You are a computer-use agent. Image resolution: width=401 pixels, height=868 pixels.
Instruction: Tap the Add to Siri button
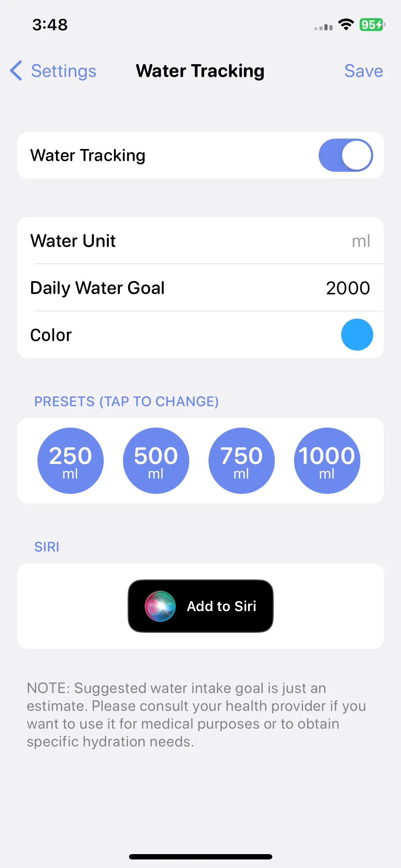[200, 606]
